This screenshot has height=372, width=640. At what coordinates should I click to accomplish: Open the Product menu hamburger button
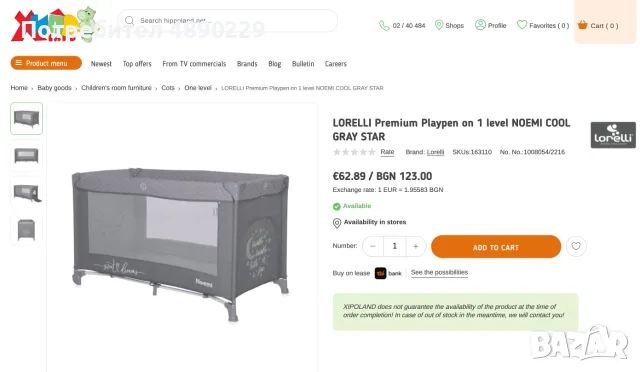(46, 63)
